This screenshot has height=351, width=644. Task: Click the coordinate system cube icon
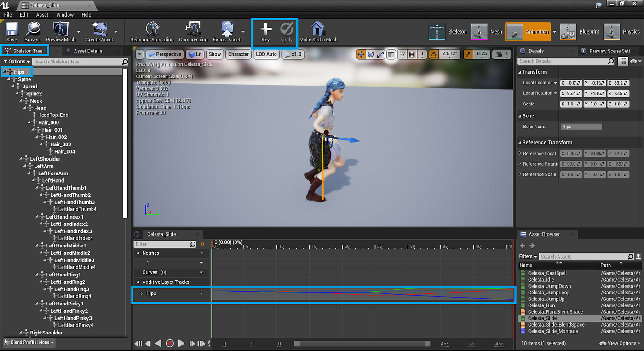coord(391,54)
